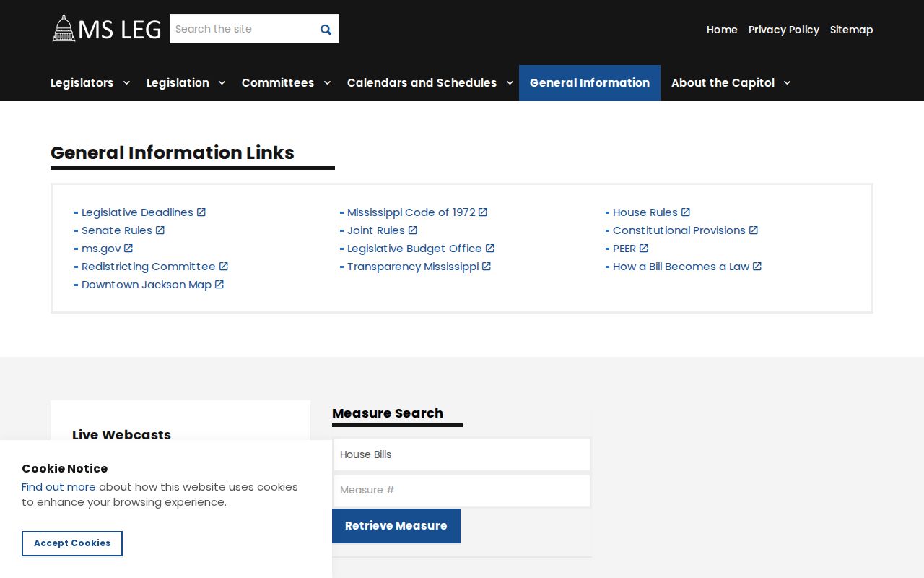Open the Find out more cookie link
The height and width of the screenshot is (578, 924).
58,487
